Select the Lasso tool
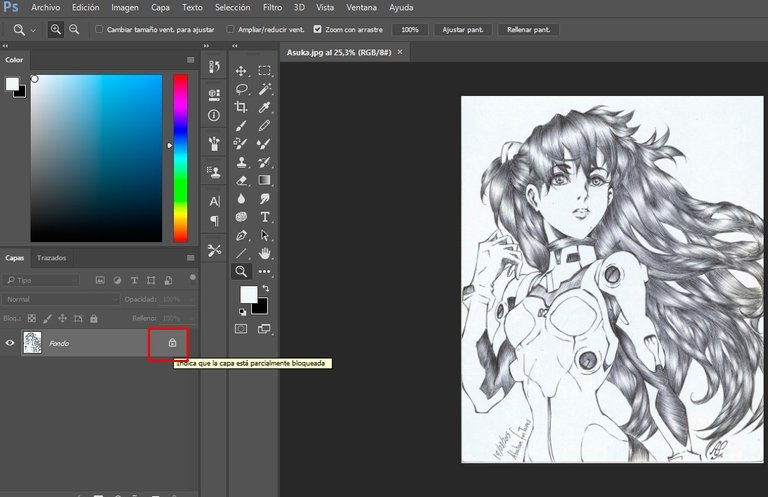This screenshot has width=768, height=497. (241, 89)
